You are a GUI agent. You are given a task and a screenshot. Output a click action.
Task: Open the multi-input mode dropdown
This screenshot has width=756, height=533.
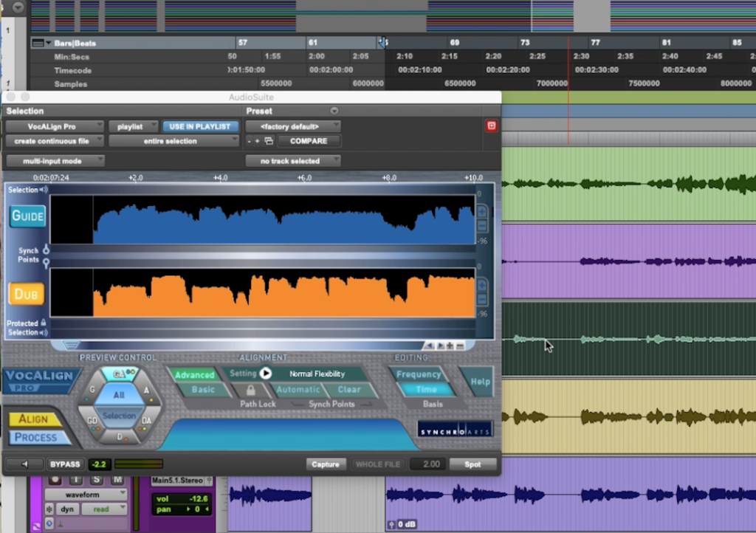[54, 161]
